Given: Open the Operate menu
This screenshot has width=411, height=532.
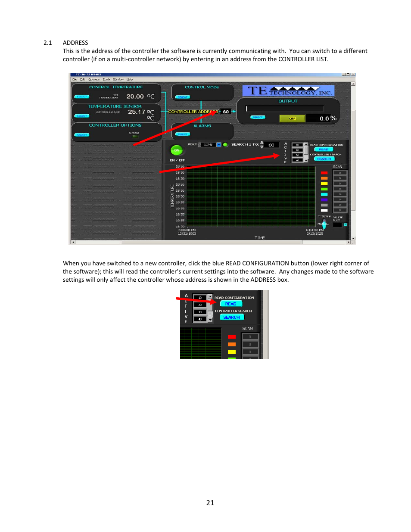Looking at the screenshot, I should tap(94, 79).
